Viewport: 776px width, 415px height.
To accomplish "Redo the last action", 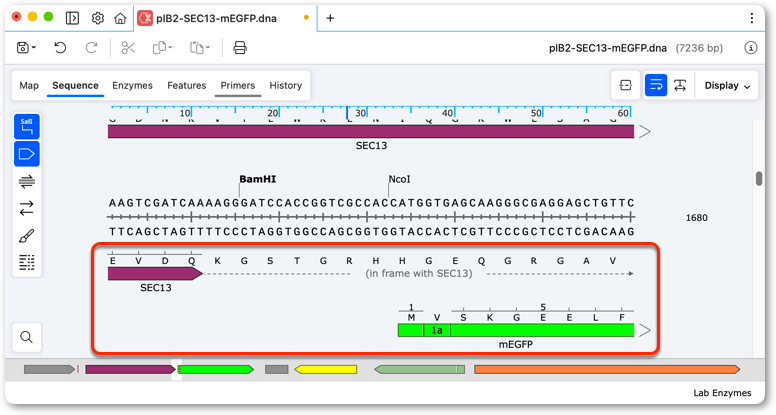I will tap(92, 47).
